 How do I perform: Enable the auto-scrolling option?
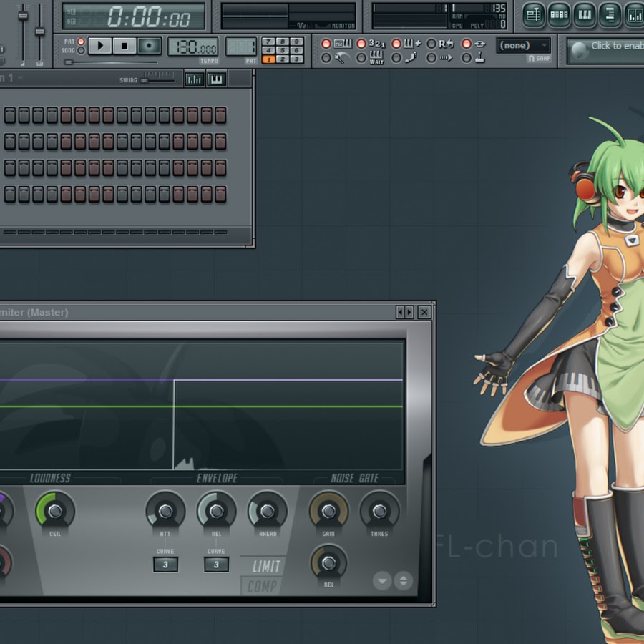431,58
